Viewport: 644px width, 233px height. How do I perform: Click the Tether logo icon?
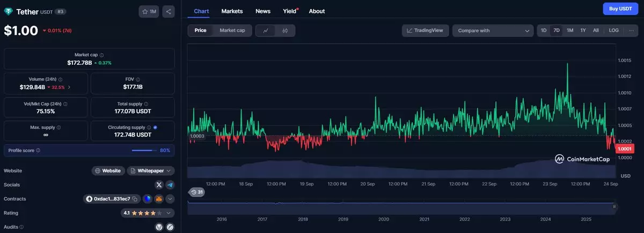click(9, 11)
